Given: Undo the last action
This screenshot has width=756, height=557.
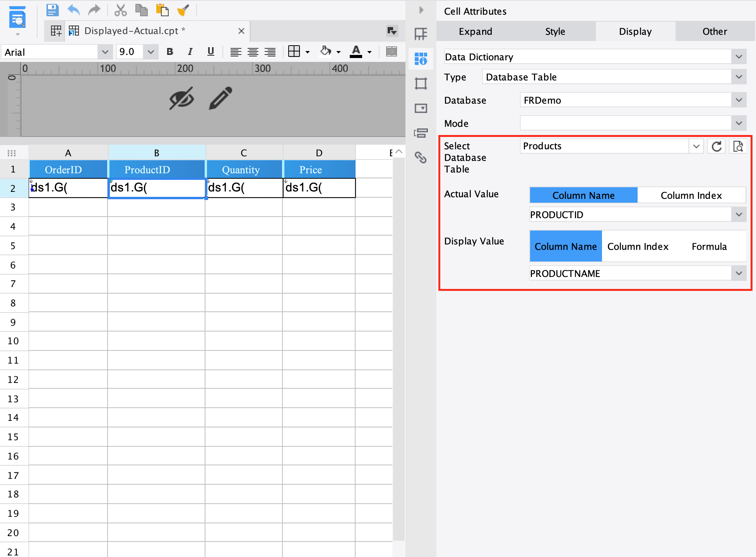Looking at the screenshot, I should click(x=73, y=10).
